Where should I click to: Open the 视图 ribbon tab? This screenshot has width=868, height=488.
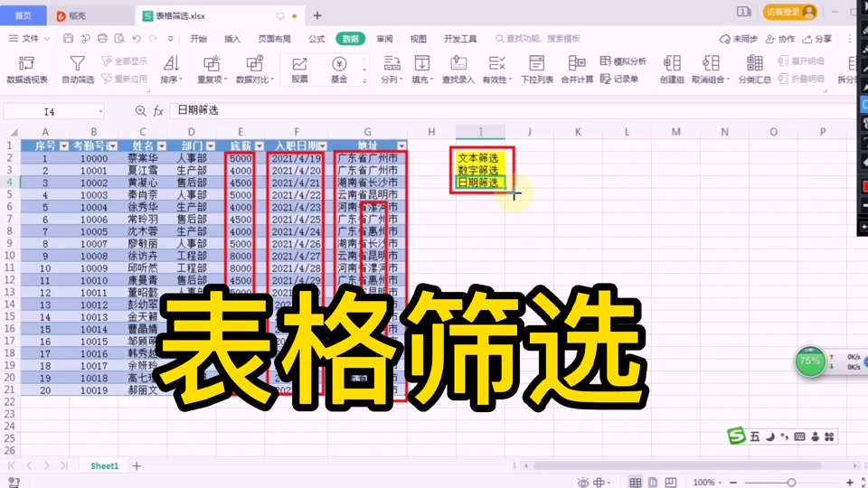(x=418, y=39)
